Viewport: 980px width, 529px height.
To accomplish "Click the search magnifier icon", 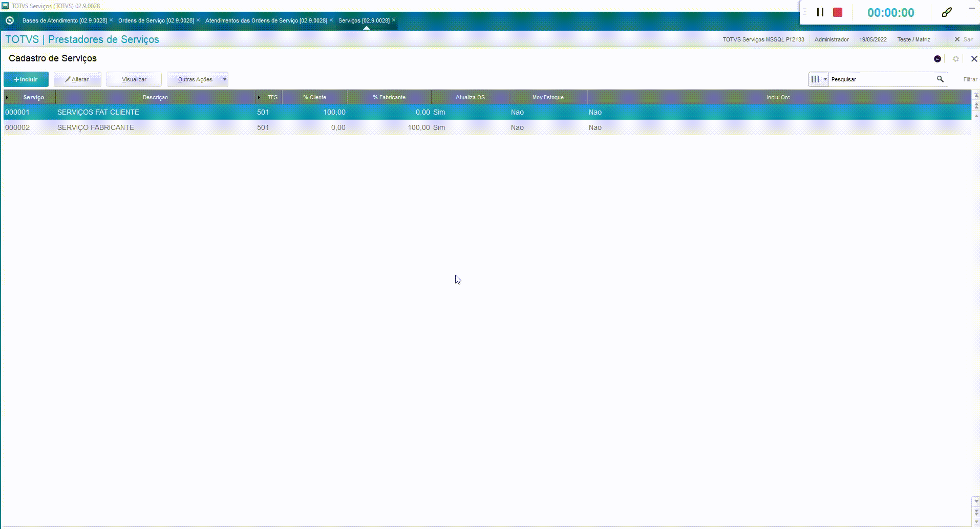I will [x=940, y=79].
